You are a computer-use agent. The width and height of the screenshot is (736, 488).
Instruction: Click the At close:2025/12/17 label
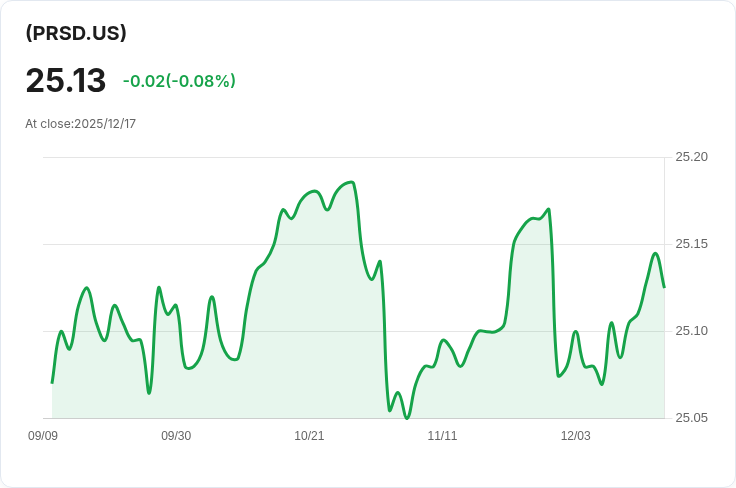(80, 124)
